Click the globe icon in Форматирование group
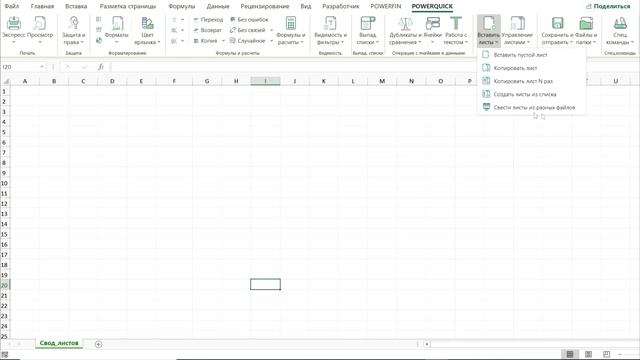The image size is (640, 360). coord(99,40)
